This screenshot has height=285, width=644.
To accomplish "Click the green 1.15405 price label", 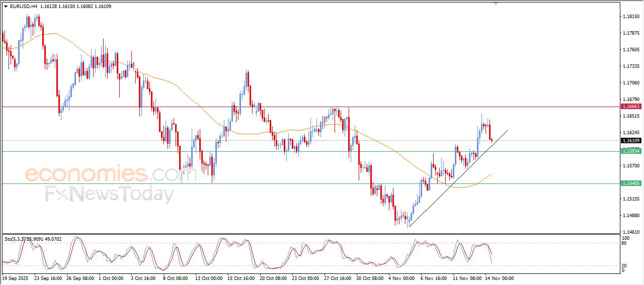I will [631, 183].
